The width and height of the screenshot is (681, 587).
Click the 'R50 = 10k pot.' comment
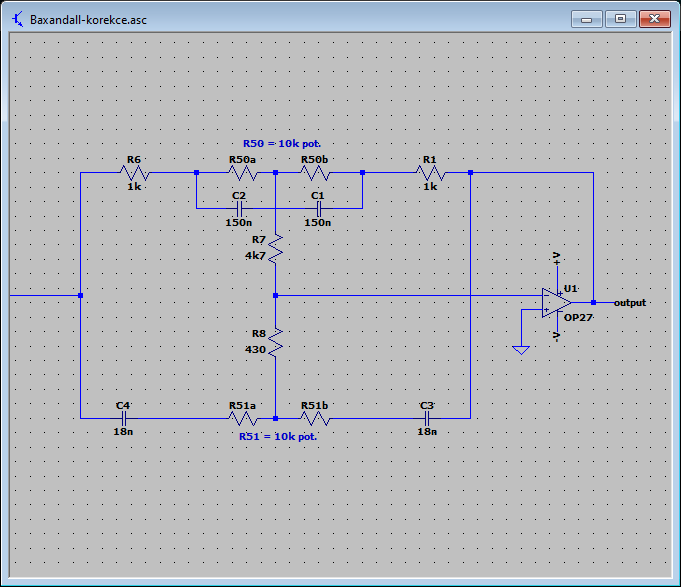(282, 144)
